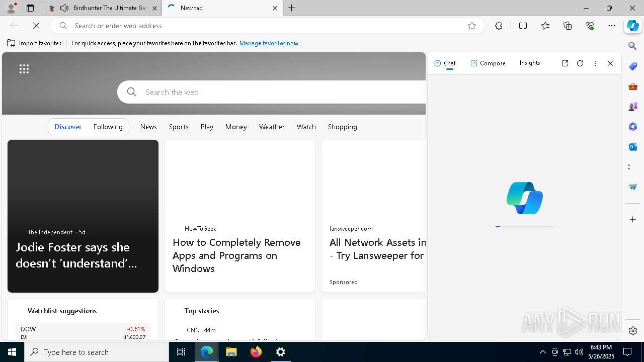Open How to Completely Remove Apps article

pyautogui.click(x=240, y=216)
